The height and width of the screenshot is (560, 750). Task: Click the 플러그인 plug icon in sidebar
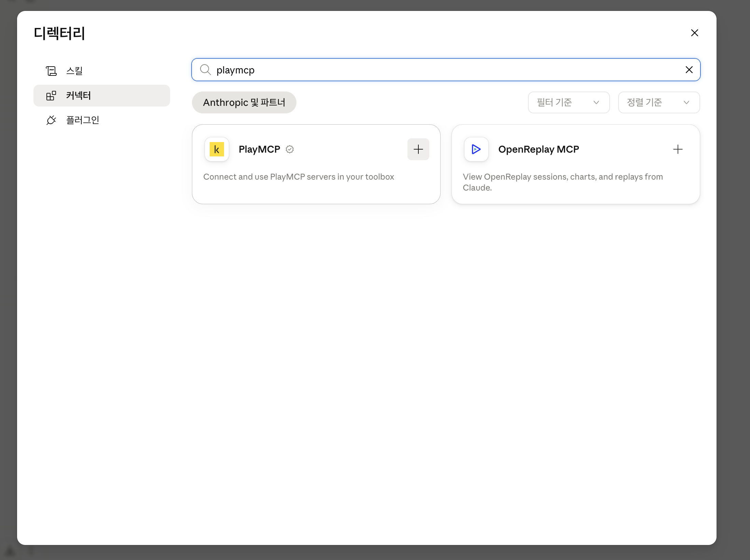click(x=51, y=120)
